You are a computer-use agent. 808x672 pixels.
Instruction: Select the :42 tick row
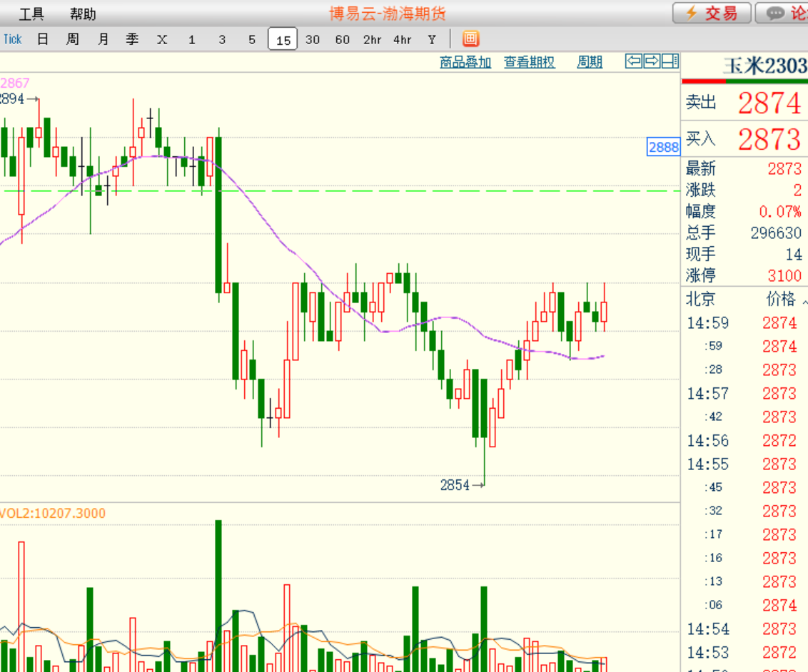(744, 417)
